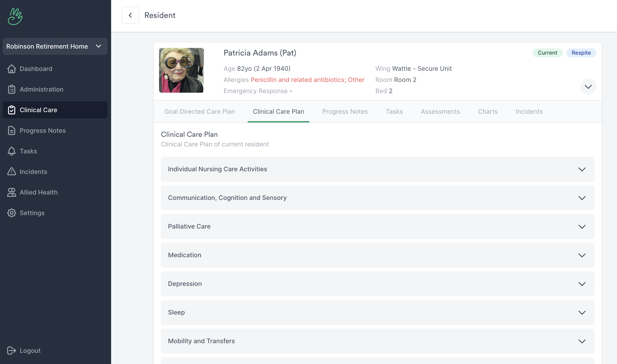Viewport: 617px width, 364px height.
Task: Click Patricia Adams' profile photo
Action: [x=181, y=70]
